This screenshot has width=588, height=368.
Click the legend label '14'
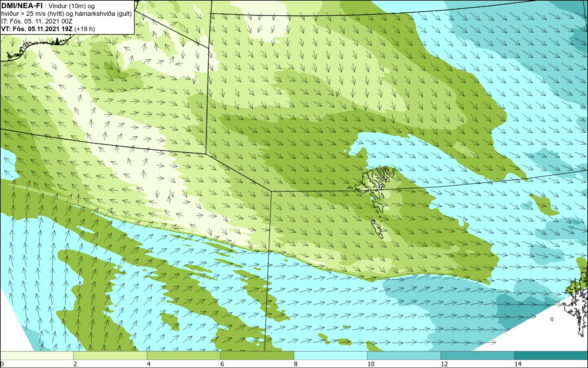(517, 364)
